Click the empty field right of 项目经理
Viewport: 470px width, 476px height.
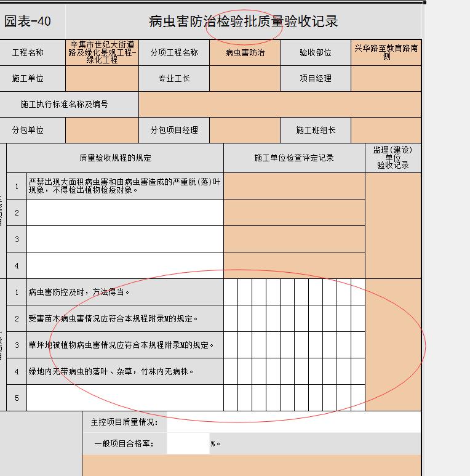coord(386,78)
